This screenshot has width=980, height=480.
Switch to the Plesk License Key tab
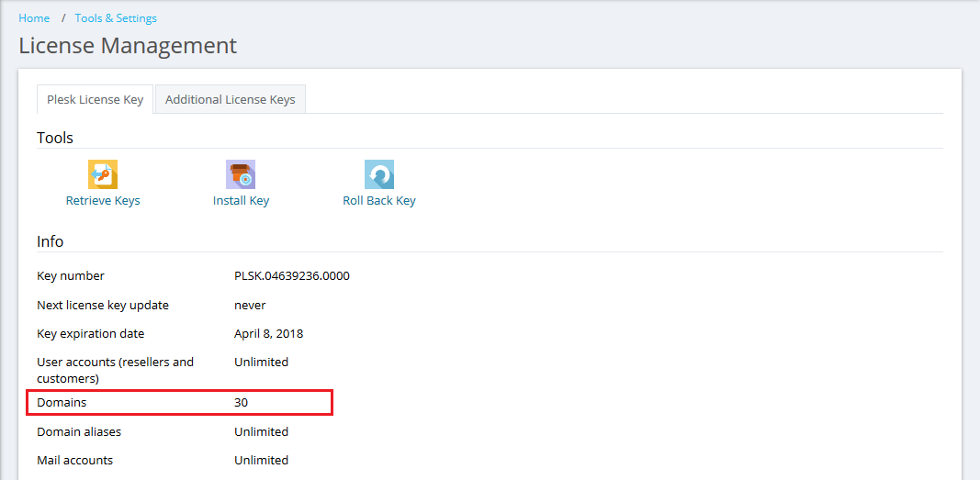[96, 100]
